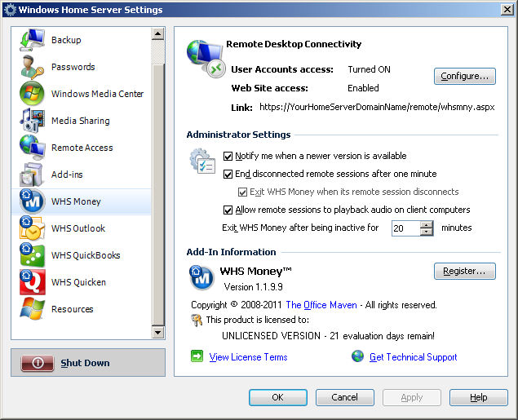Close the Windows Home Server Settings dialog
The image size is (518, 420).
[507, 10]
